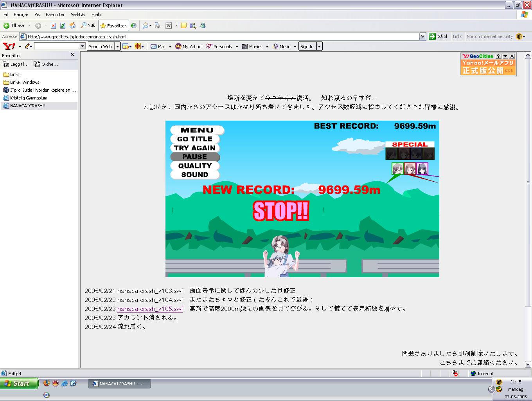Select NANACA†CRASH!! favorite entry
The height and width of the screenshot is (401, 532).
coord(40,106)
